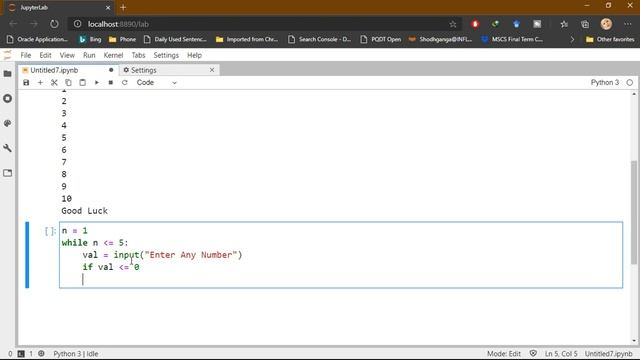
Task: Open the PQDT Open bookmark
Action: click(381, 39)
